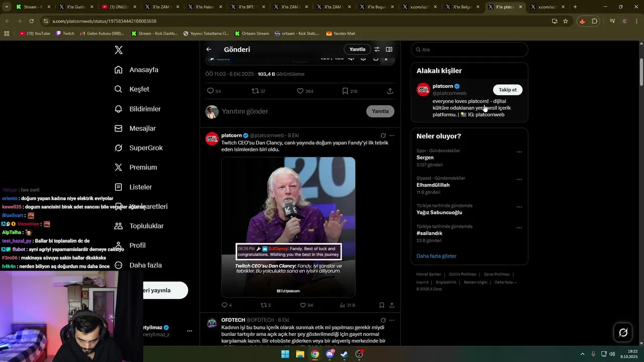Viewport: 644px width, 362px height.
Task: Open the options menu for the Yağız Sabuncuoğlu trend
Action: 519,207
